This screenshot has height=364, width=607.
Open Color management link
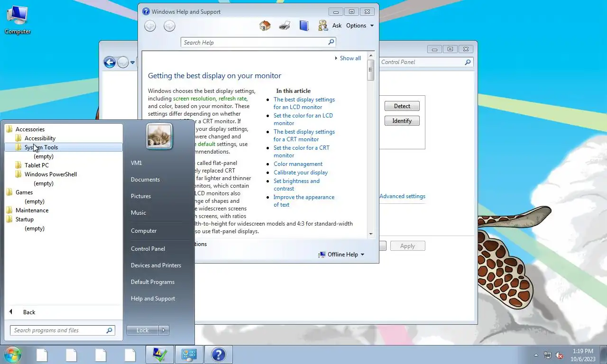[x=298, y=164]
